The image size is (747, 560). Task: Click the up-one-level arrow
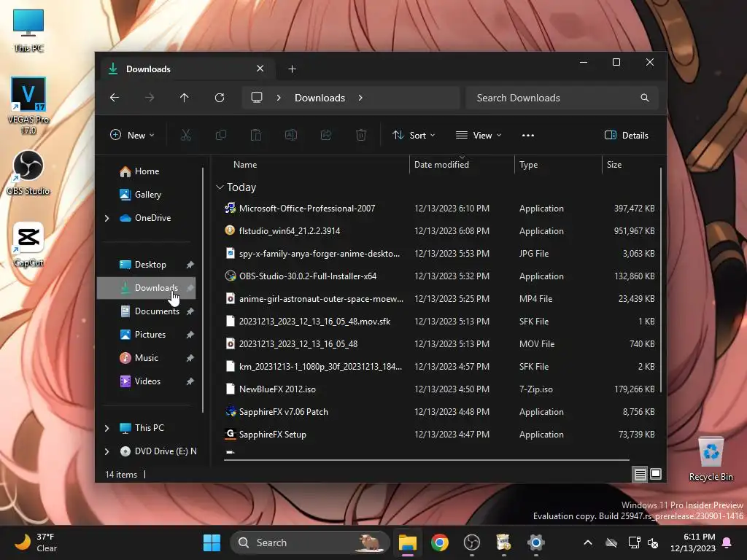pyautogui.click(x=185, y=98)
